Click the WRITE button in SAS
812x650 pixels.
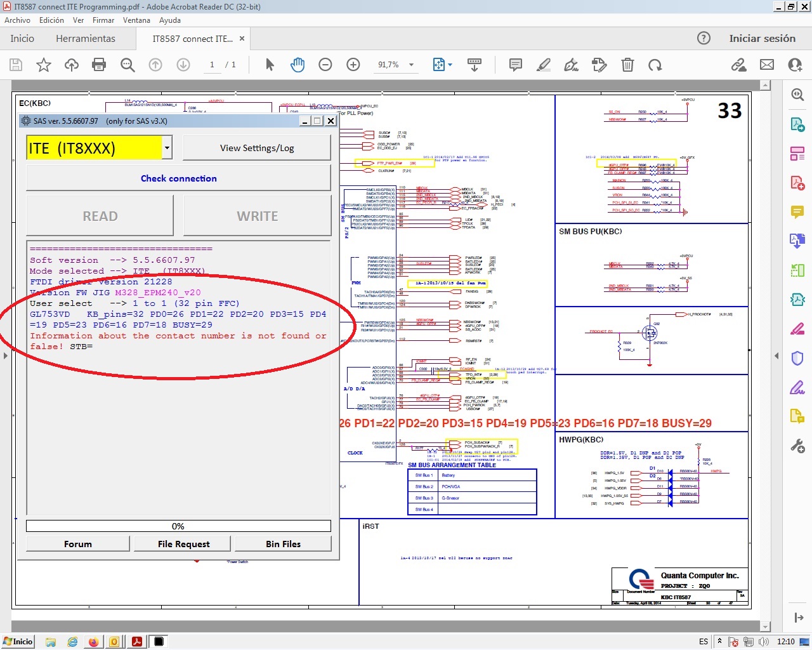(257, 216)
